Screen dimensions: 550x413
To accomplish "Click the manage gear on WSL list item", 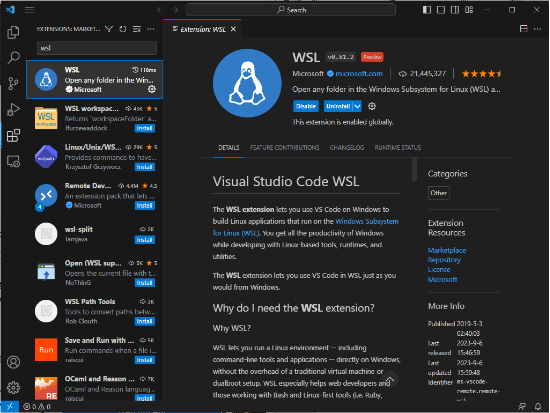I will pyautogui.click(x=152, y=89).
